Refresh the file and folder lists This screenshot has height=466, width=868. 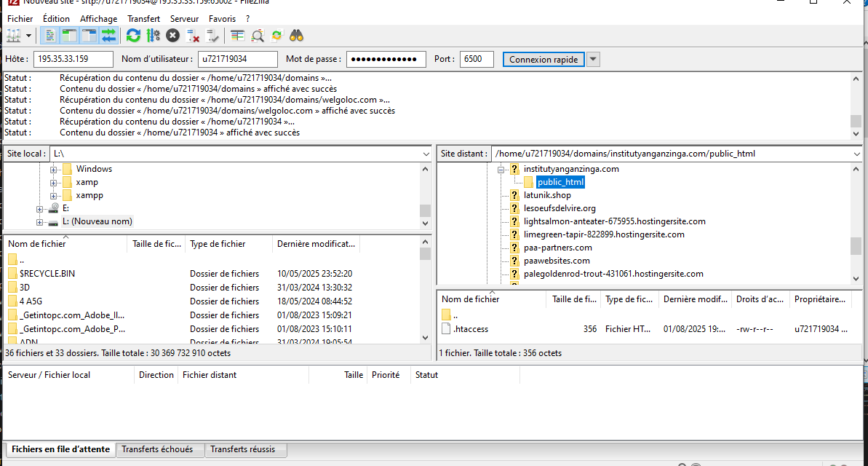(133, 35)
